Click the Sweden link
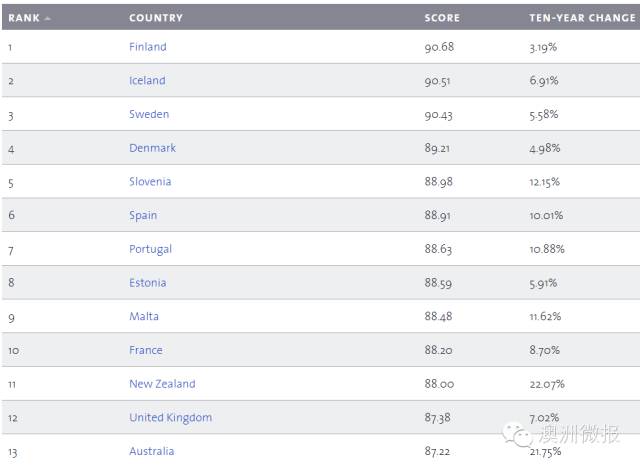The height and width of the screenshot is (466, 640). [x=149, y=115]
